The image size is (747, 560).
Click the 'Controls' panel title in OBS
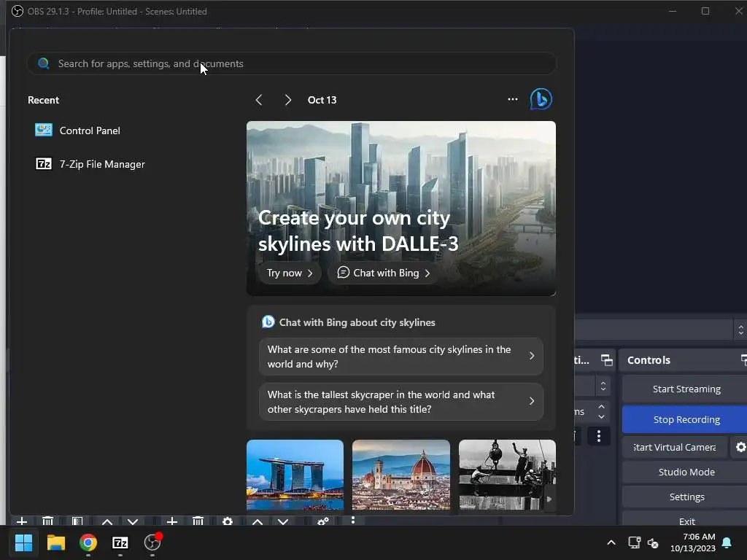pos(649,360)
